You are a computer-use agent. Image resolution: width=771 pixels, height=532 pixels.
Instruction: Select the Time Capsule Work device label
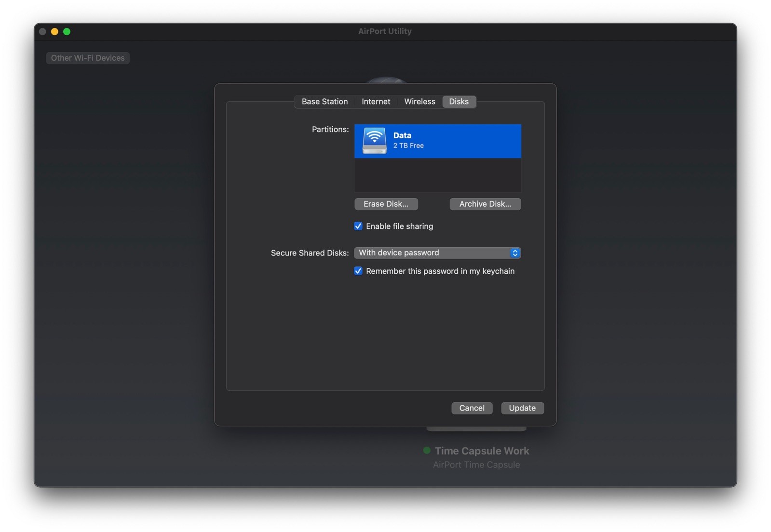(482, 451)
